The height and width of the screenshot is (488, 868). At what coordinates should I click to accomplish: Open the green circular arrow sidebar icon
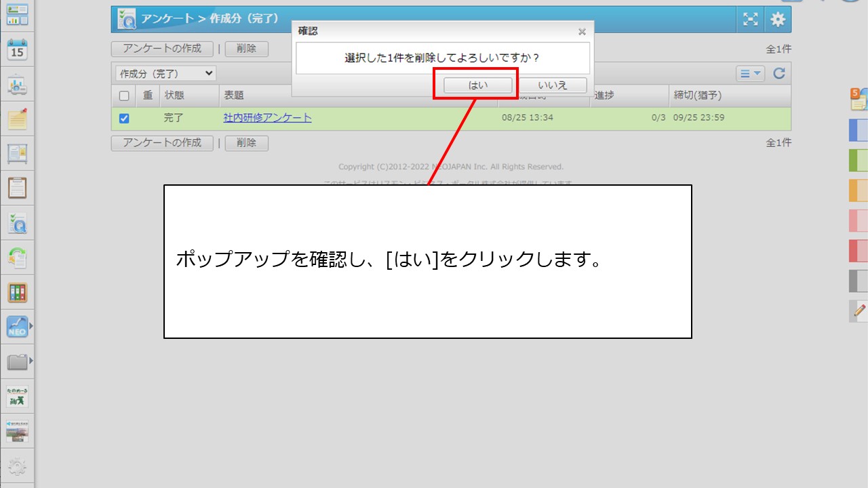pyautogui.click(x=17, y=258)
